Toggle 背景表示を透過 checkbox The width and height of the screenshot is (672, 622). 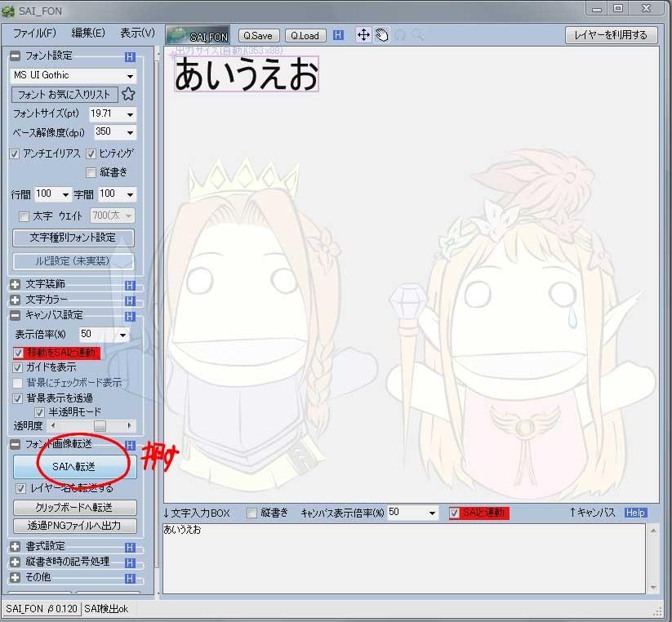point(18,399)
